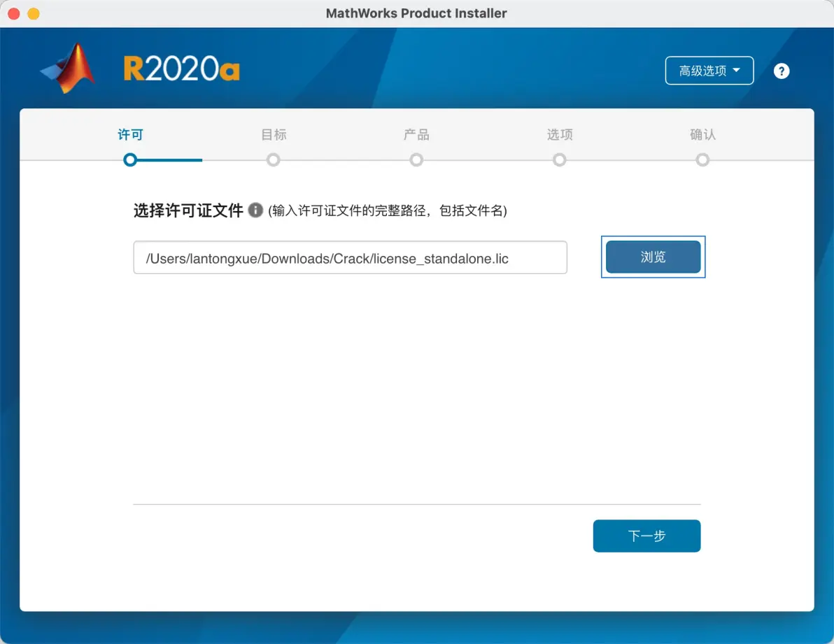Click the help question mark icon
This screenshot has width=834, height=644.
(782, 71)
